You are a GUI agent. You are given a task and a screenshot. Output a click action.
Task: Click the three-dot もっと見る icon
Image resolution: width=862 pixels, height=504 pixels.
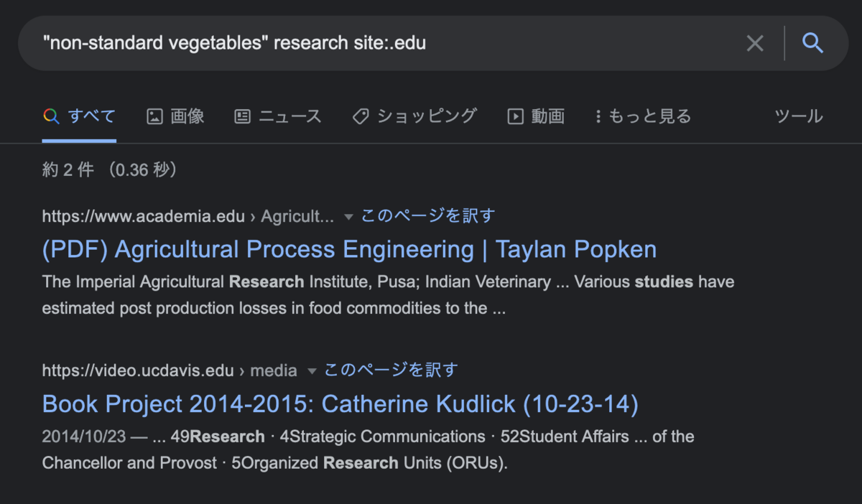point(598,116)
